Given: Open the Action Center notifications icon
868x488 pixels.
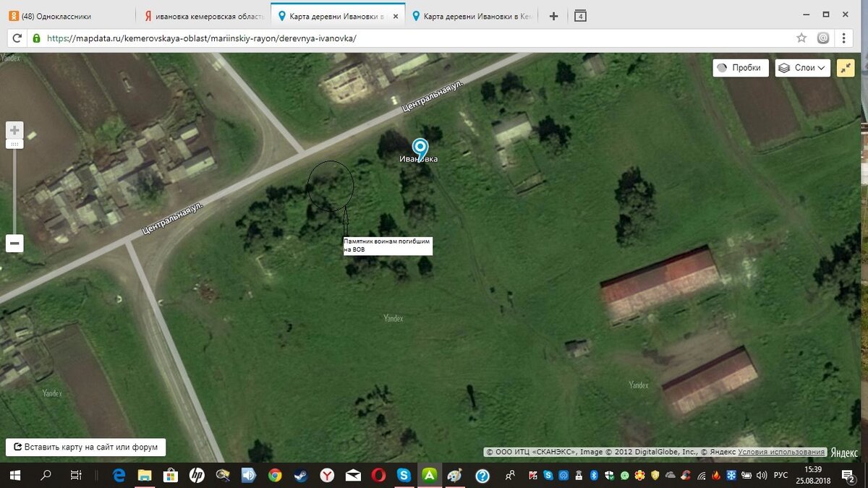Looking at the screenshot, I should tap(849, 475).
